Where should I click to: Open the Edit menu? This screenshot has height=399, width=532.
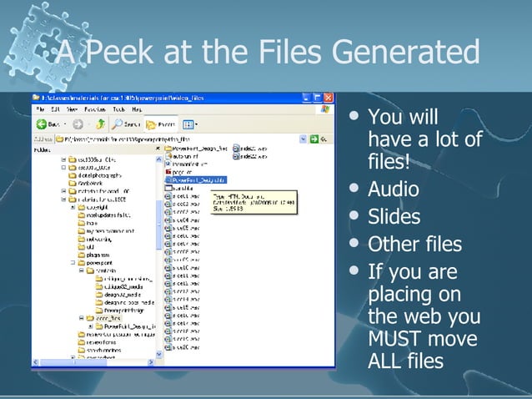click(55, 109)
